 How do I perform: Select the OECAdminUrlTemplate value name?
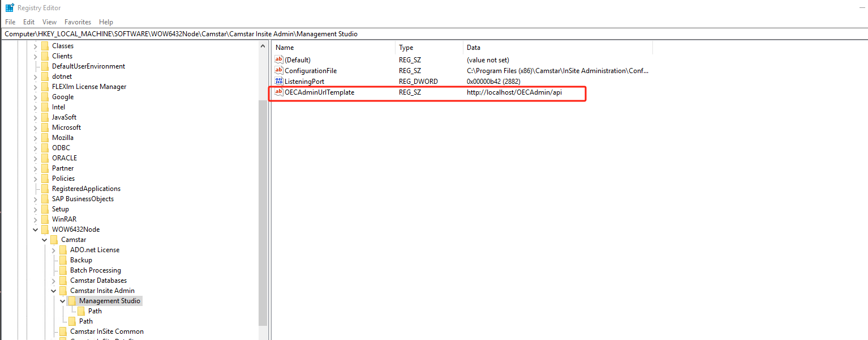319,92
